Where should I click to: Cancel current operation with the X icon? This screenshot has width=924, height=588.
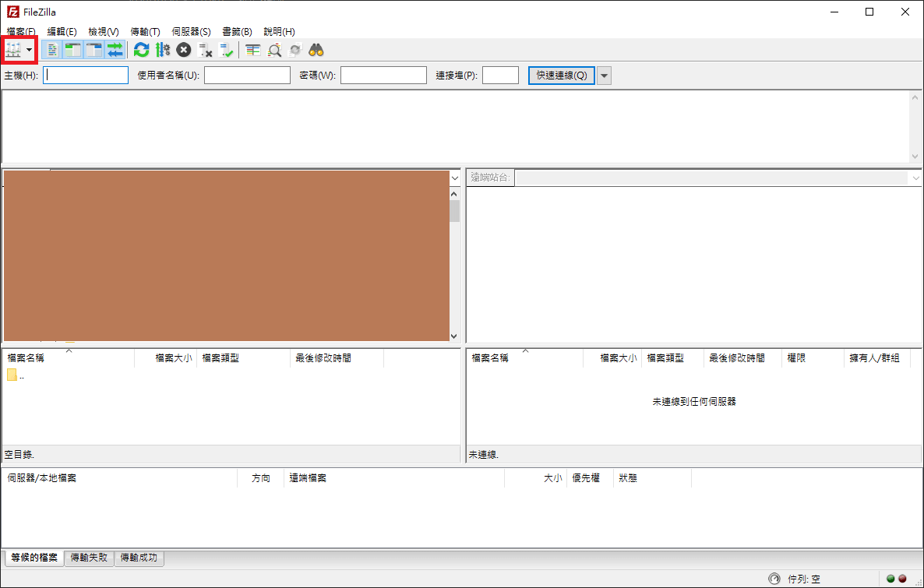pyautogui.click(x=183, y=50)
